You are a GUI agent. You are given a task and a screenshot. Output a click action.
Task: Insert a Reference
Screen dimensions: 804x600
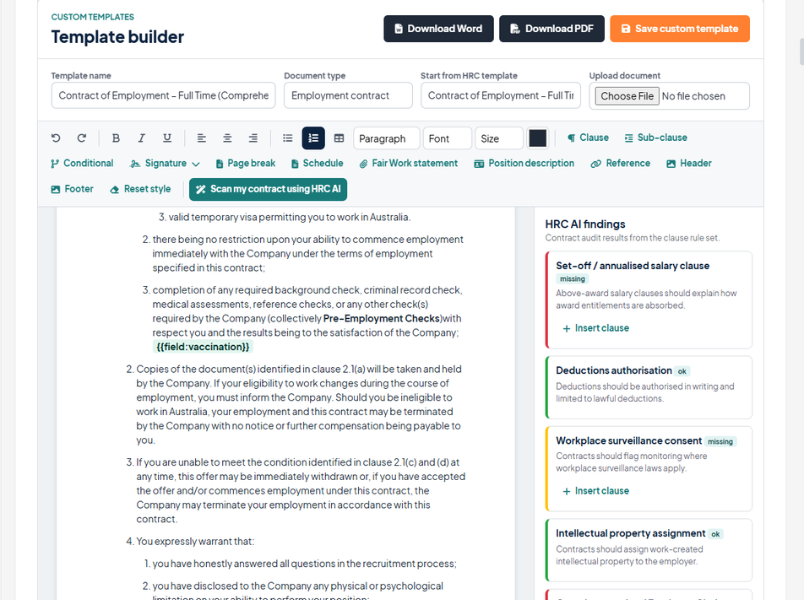pyautogui.click(x=620, y=163)
